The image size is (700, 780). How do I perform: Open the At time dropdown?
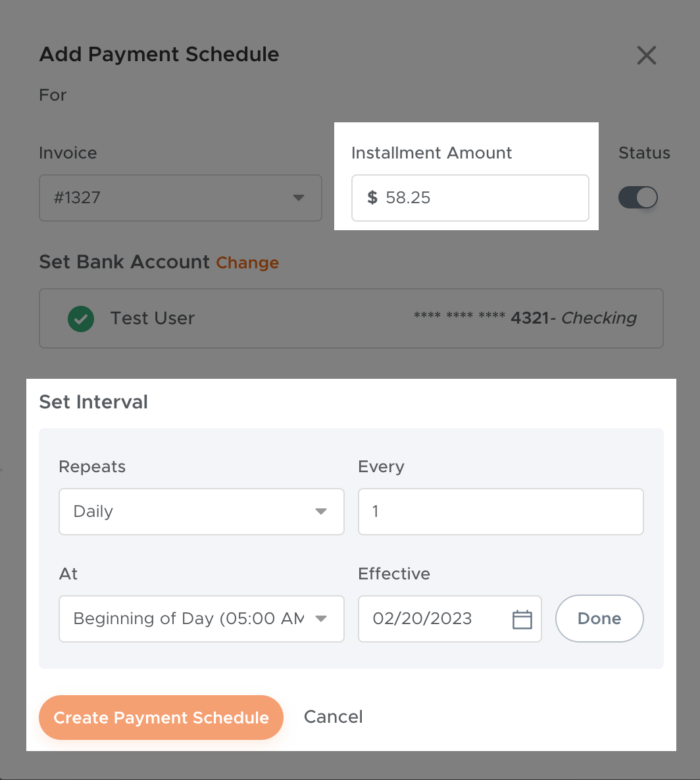tap(201, 619)
